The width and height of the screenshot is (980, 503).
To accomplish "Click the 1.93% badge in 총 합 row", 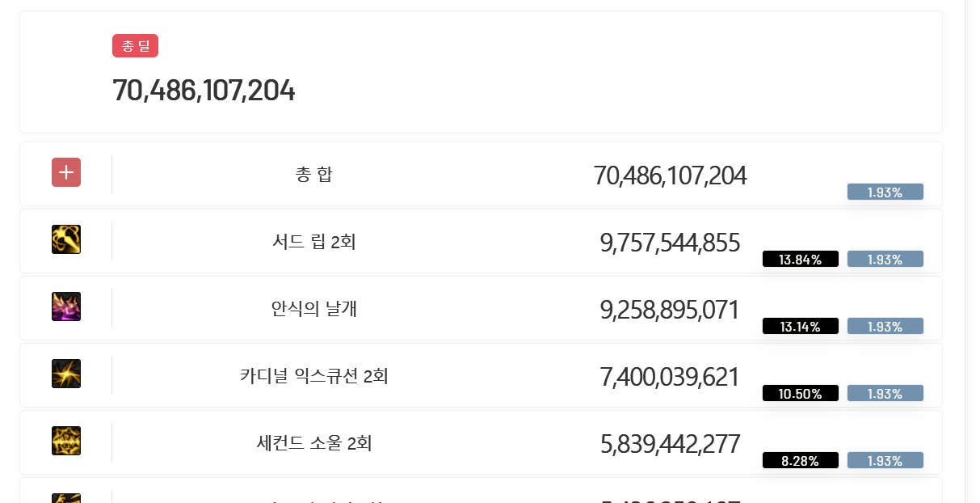I will [885, 192].
